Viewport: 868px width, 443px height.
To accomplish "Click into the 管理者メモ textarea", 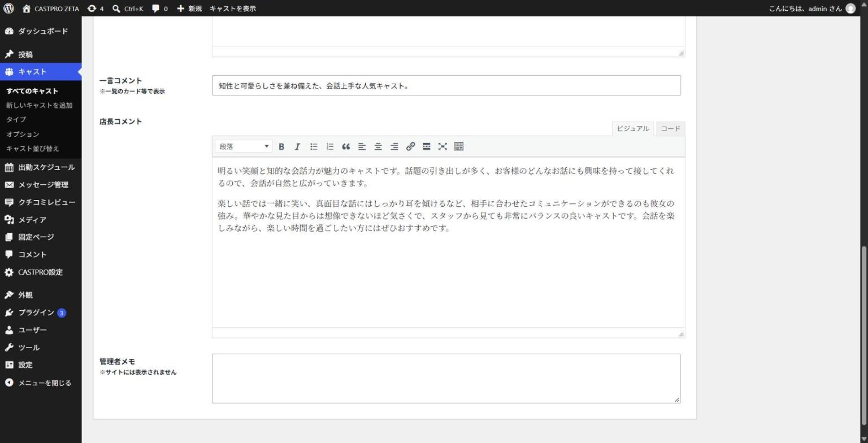I will (x=446, y=379).
